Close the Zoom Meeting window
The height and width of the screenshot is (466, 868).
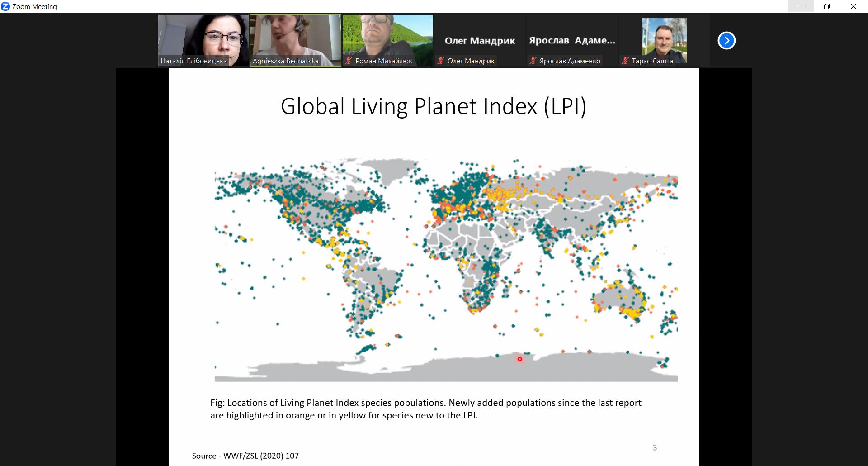click(854, 6)
